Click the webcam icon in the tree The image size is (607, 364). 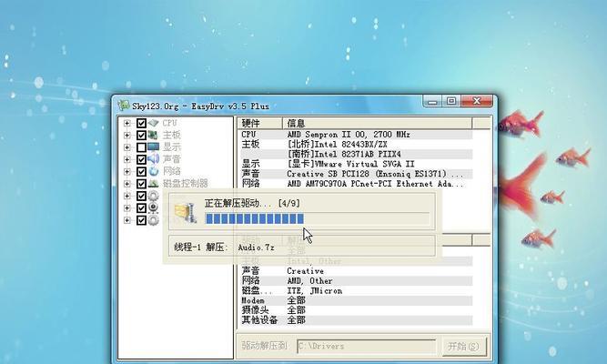click(x=153, y=208)
